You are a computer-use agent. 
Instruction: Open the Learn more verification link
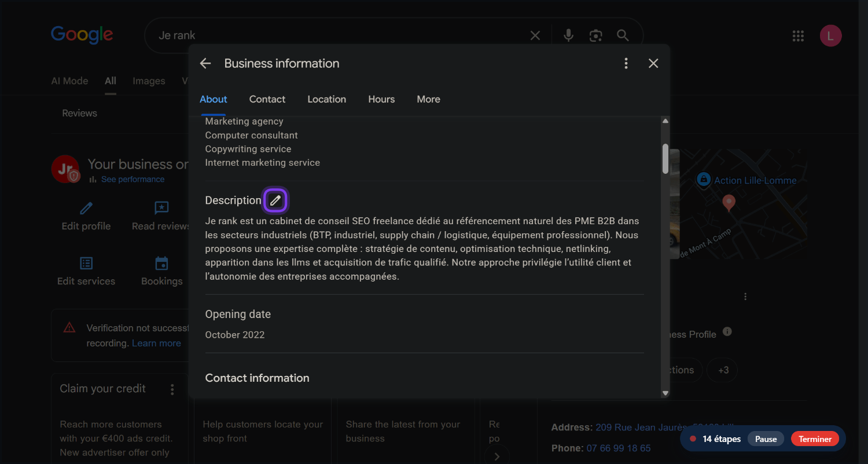coord(156,344)
